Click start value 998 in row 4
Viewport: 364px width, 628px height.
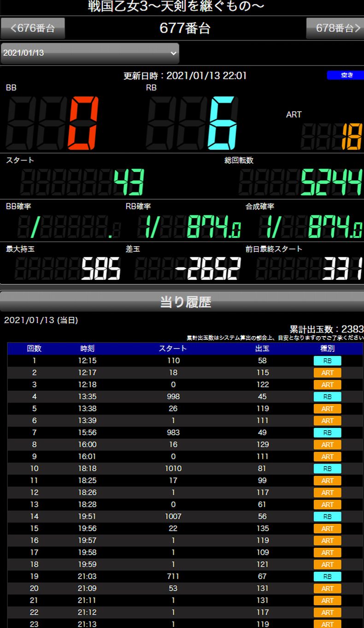pyautogui.click(x=173, y=397)
